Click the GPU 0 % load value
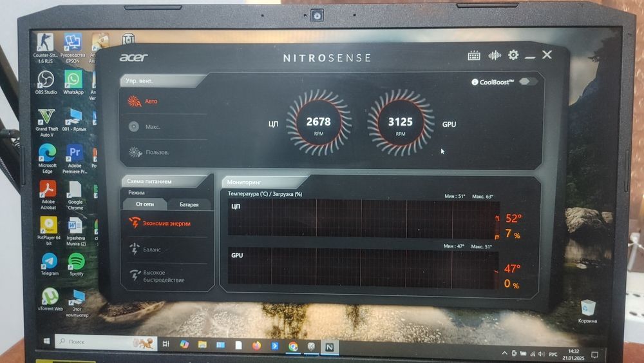The width and height of the screenshot is (644, 363). [511, 284]
